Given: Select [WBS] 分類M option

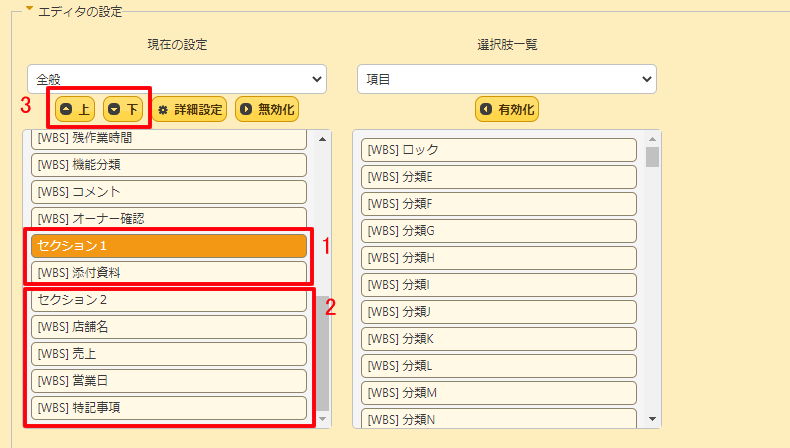Looking at the screenshot, I should [499, 393].
